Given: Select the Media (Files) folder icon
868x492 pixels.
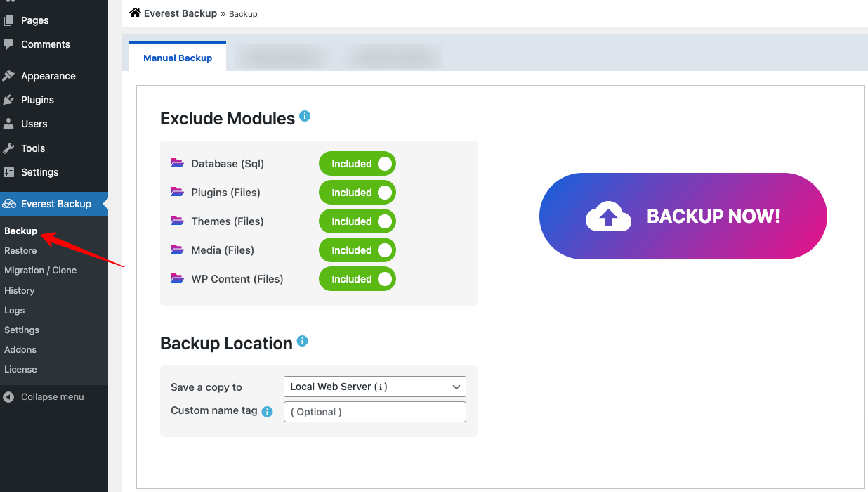Looking at the screenshot, I should coord(177,250).
